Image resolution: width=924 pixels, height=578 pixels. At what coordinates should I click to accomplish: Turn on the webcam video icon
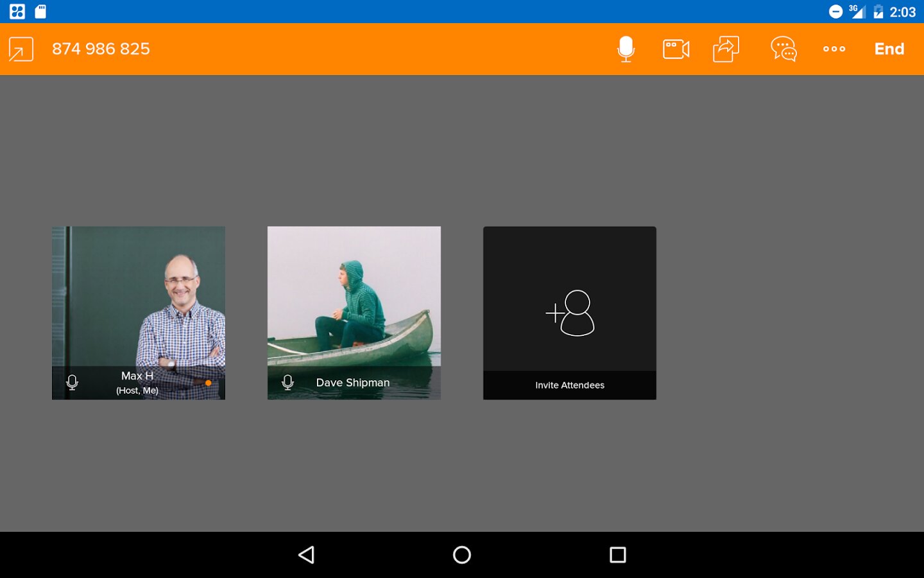coord(676,49)
